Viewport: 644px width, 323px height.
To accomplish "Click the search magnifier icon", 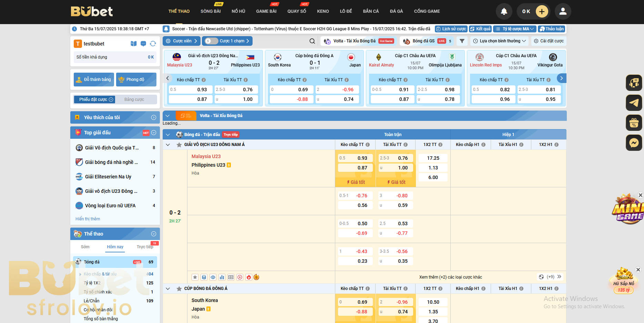I will [x=312, y=41].
